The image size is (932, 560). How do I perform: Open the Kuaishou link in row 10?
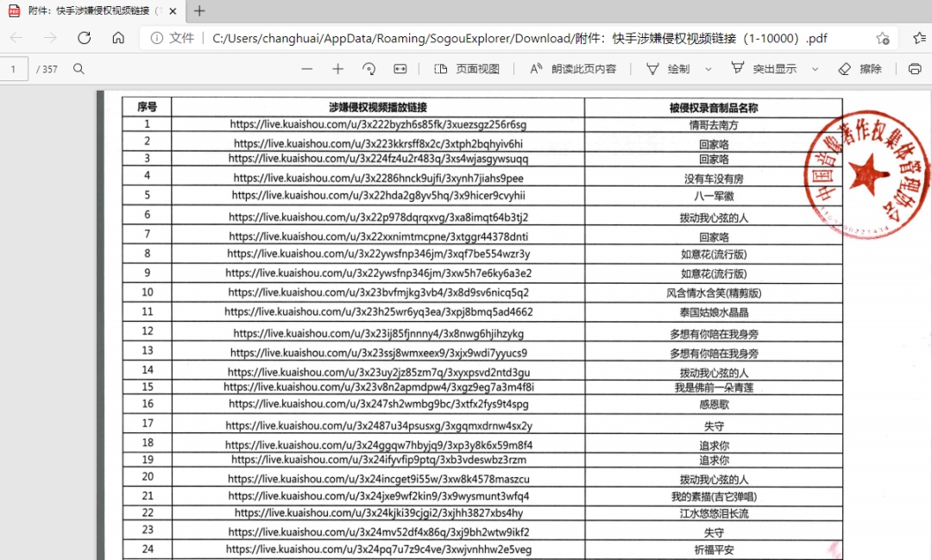tap(378, 292)
